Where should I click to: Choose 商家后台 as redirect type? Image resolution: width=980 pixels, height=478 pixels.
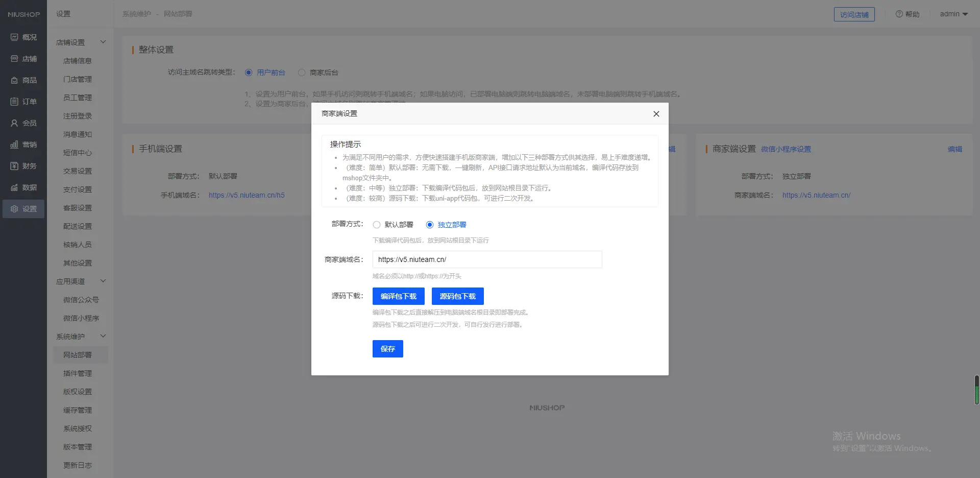tap(302, 73)
